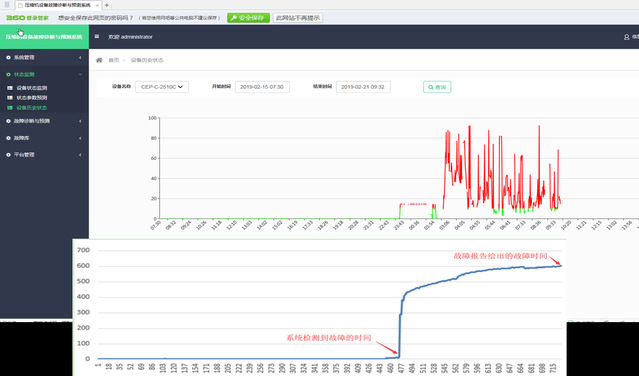The image size is (639, 376).
Task: Click the grid icon beside 状态参数预测
Action: [10, 98]
